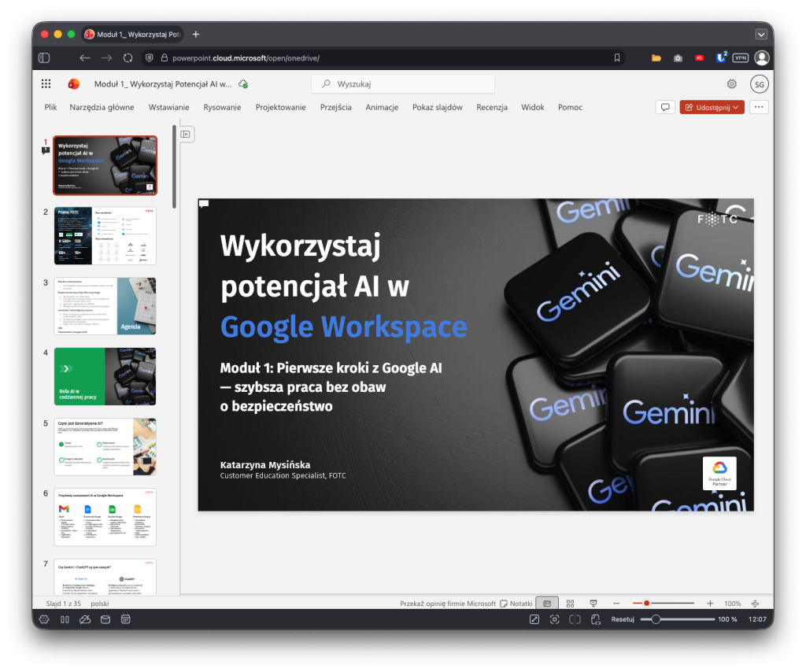Open the Recenzja tab
806x672 pixels.
pyautogui.click(x=492, y=107)
